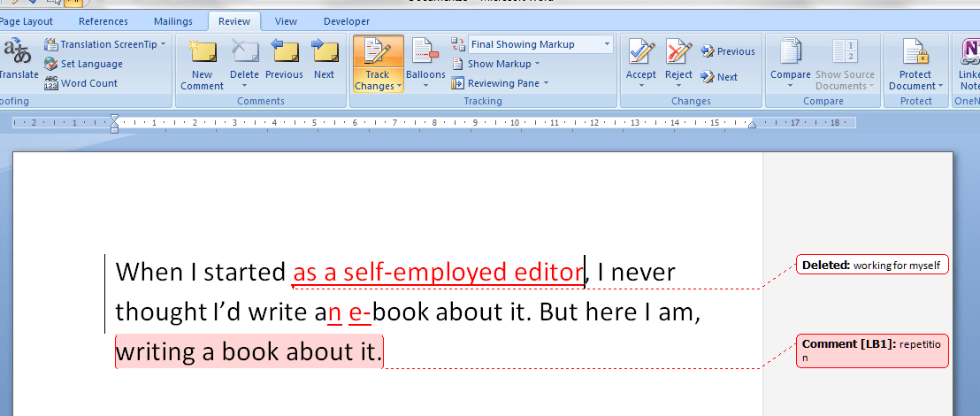980x416 pixels.
Task: Click the display-for-review icon beside the combo box
Action: point(457,44)
